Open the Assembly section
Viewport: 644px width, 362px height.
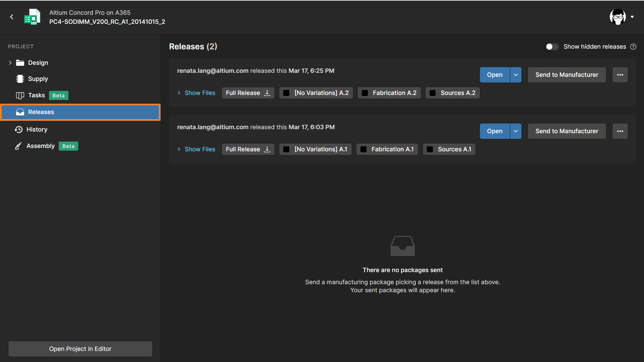pyautogui.click(x=40, y=146)
